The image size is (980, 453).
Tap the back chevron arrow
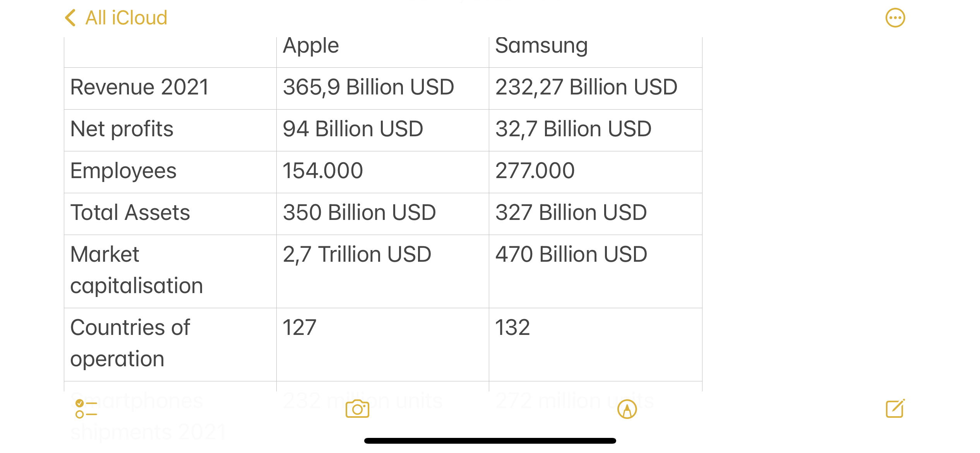[70, 18]
